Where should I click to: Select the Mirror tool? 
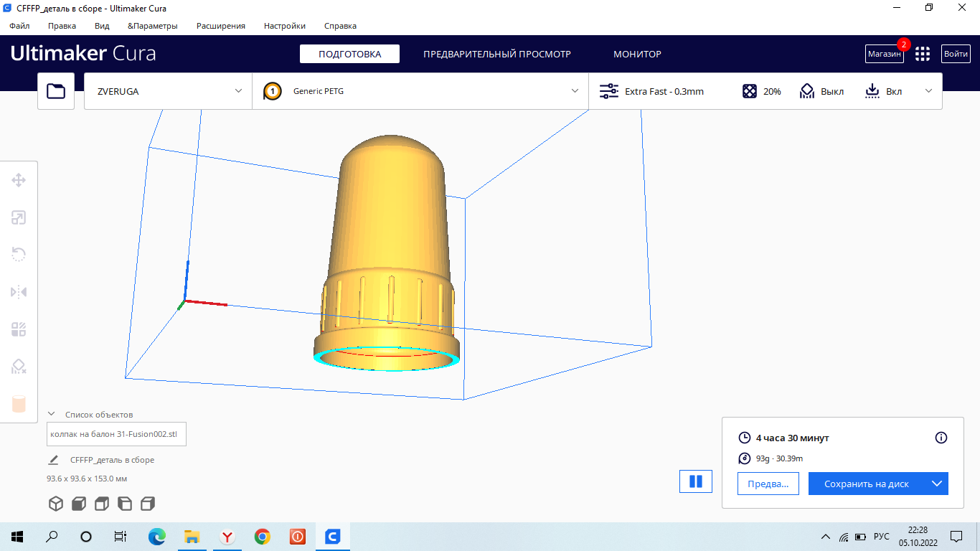(19, 292)
